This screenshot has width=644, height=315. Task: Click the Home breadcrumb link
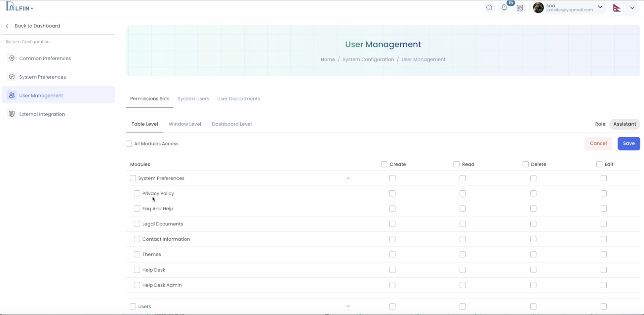click(328, 60)
